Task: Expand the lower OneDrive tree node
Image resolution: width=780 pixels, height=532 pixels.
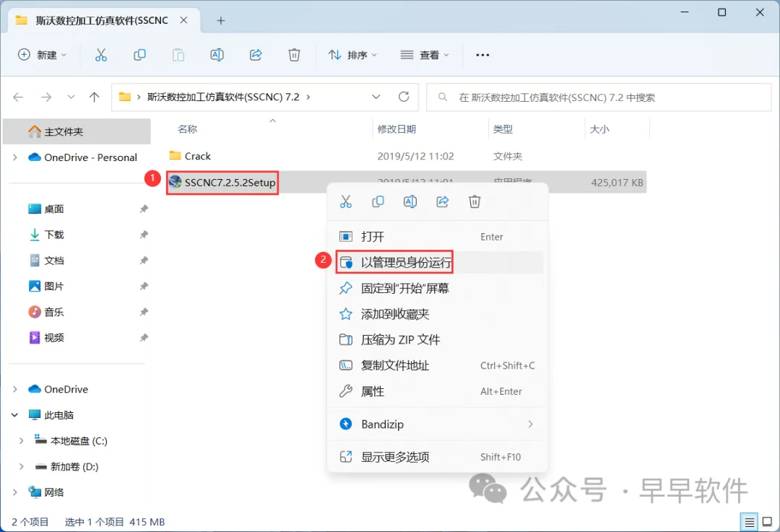Action: 15,389
